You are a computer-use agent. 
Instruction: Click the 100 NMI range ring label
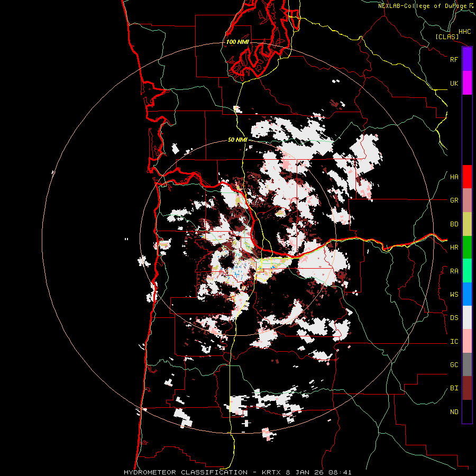click(x=237, y=42)
